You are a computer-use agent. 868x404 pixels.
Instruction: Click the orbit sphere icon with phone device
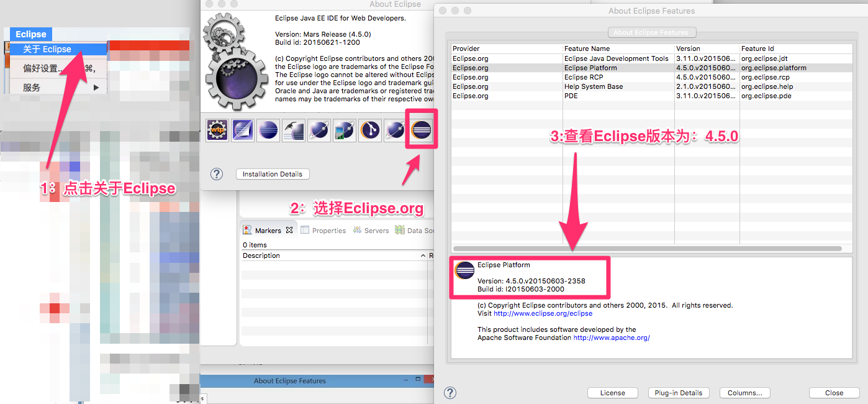[344, 130]
